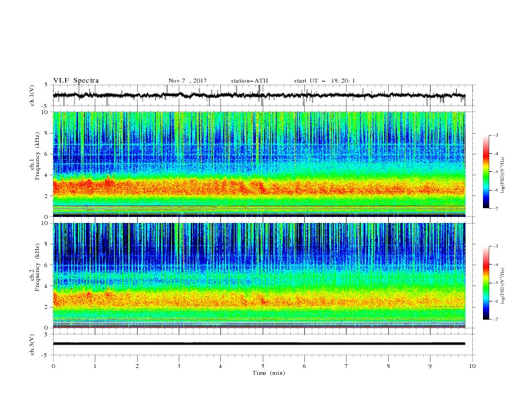The width and height of the screenshot is (532, 411).
Task: Click the ch.3 flat waveform trace
Action: 259,344
